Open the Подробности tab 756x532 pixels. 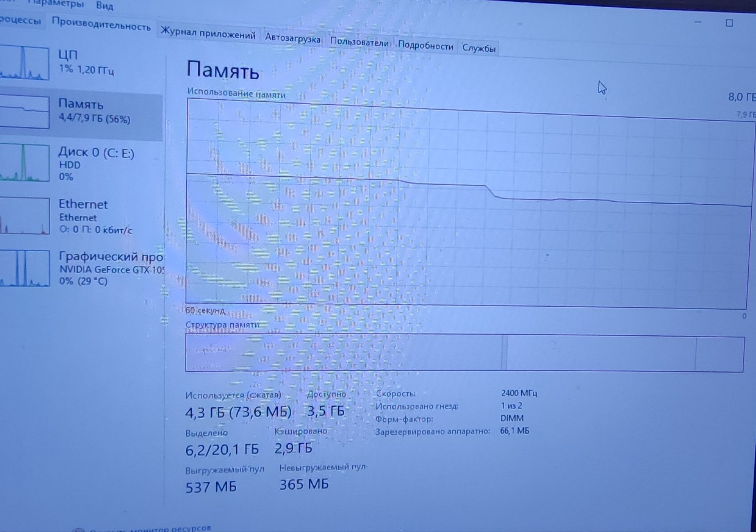pos(426,46)
